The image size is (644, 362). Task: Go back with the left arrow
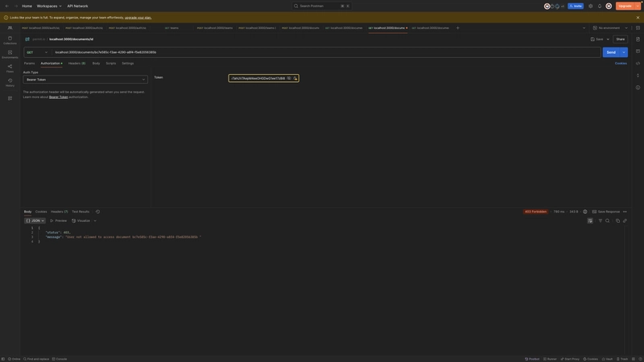tap(7, 6)
